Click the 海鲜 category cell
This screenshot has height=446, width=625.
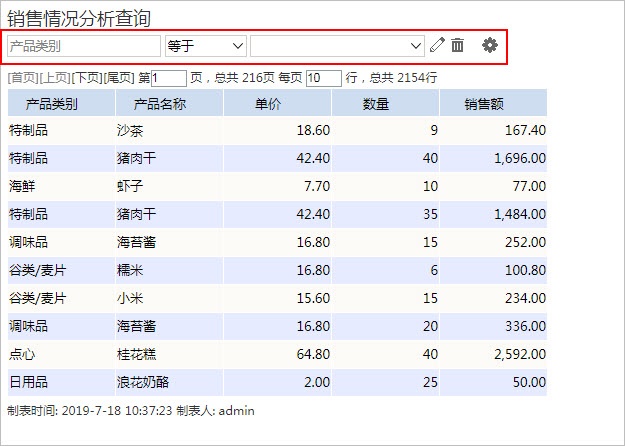pyautogui.click(x=61, y=187)
